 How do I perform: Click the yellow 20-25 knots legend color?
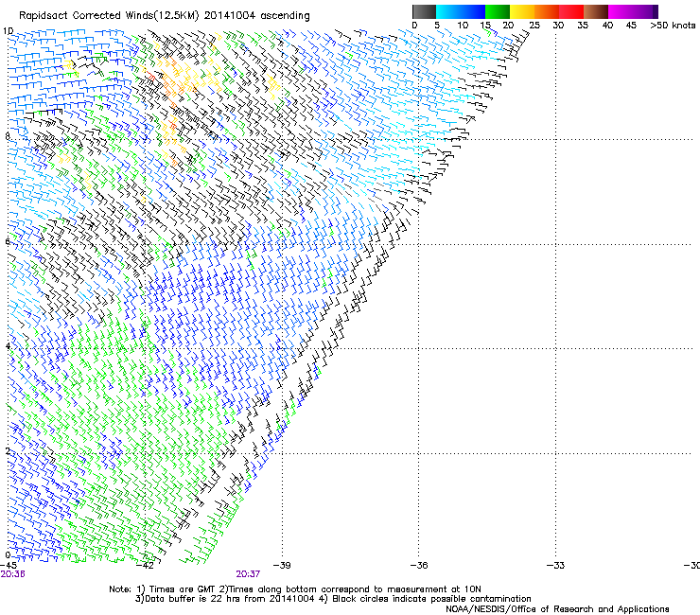[522, 11]
